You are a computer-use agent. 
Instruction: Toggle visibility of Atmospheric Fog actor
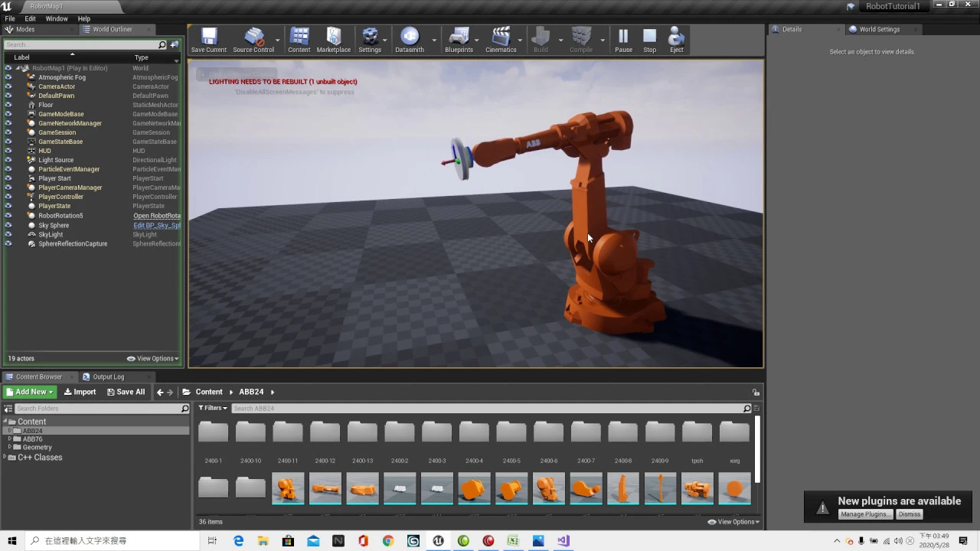click(x=8, y=77)
